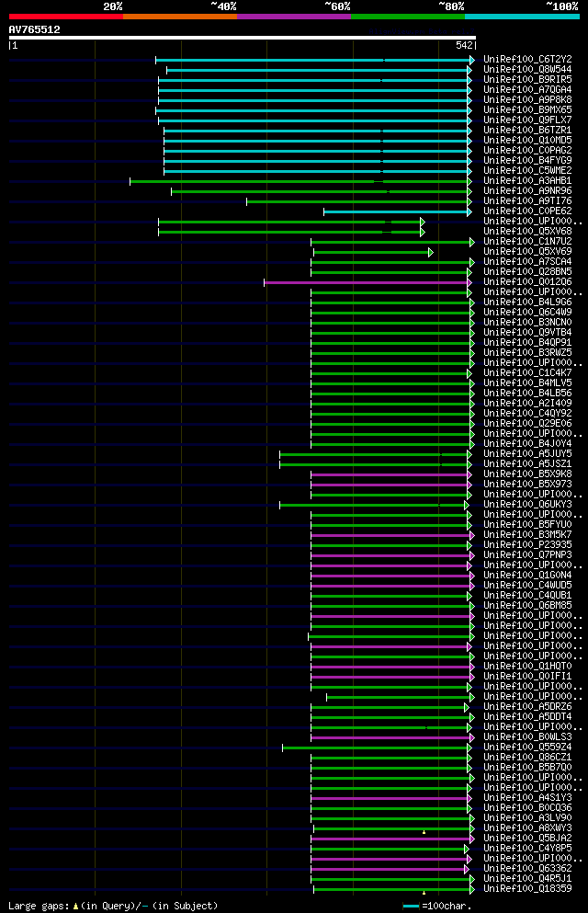Viewport: 588px width, 913px height.
Task: Click the UniRef100_A7QGA4 label
Action: pyautogui.click(x=527, y=90)
